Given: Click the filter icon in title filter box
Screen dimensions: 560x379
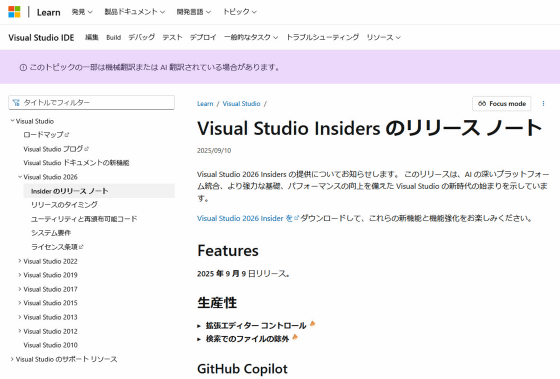Looking at the screenshot, I should 16,103.
